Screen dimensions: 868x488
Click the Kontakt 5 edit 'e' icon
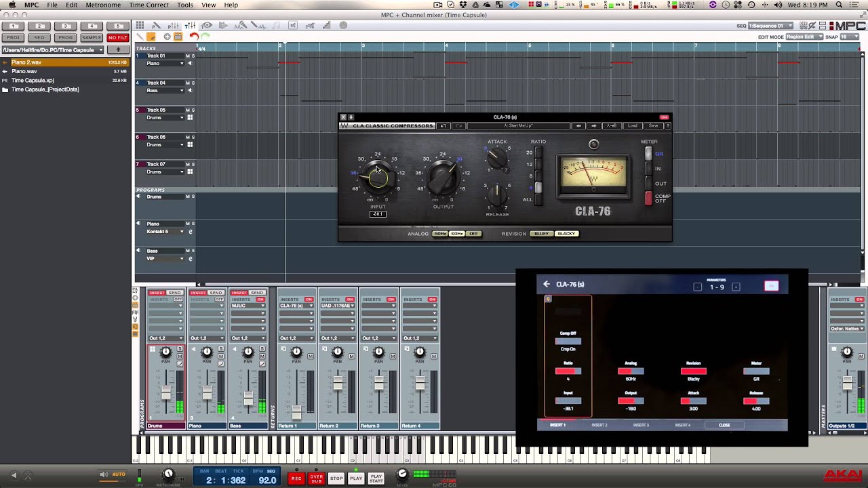(x=190, y=232)
